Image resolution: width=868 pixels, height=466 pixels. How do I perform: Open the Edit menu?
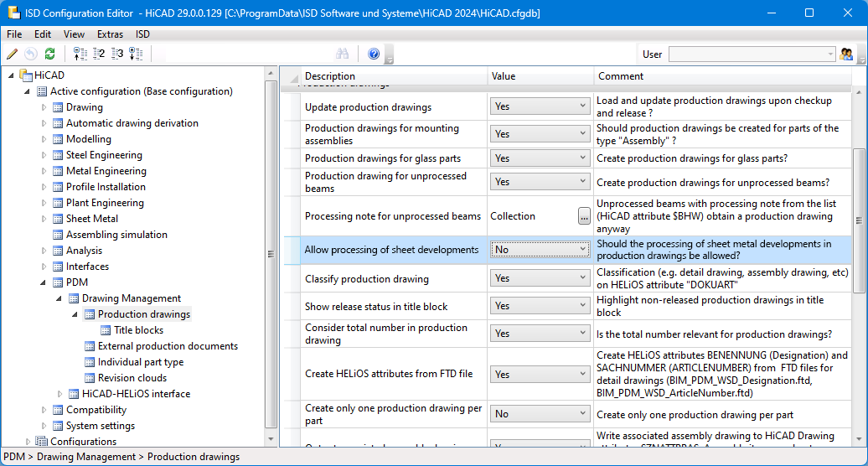click(x=43, y=34)
